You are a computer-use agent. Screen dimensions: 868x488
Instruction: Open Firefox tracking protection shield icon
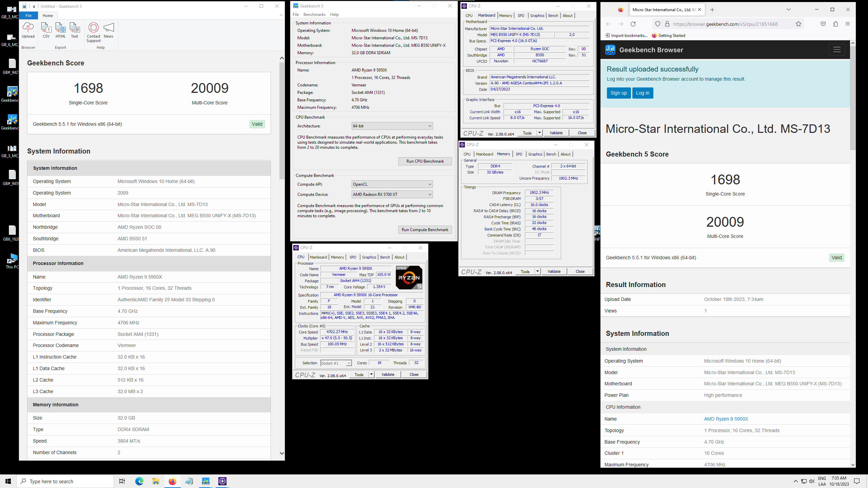tap(658, 24)
